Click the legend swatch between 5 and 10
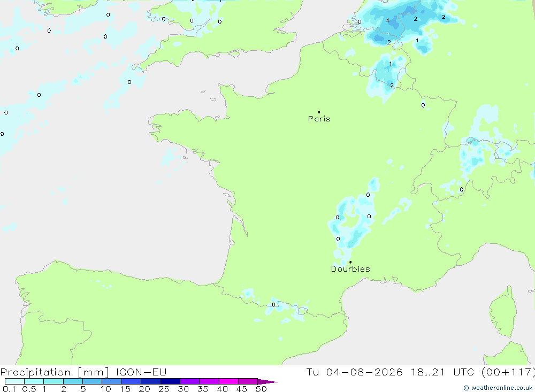Screen dimensions: 535x392 (92, 381)
